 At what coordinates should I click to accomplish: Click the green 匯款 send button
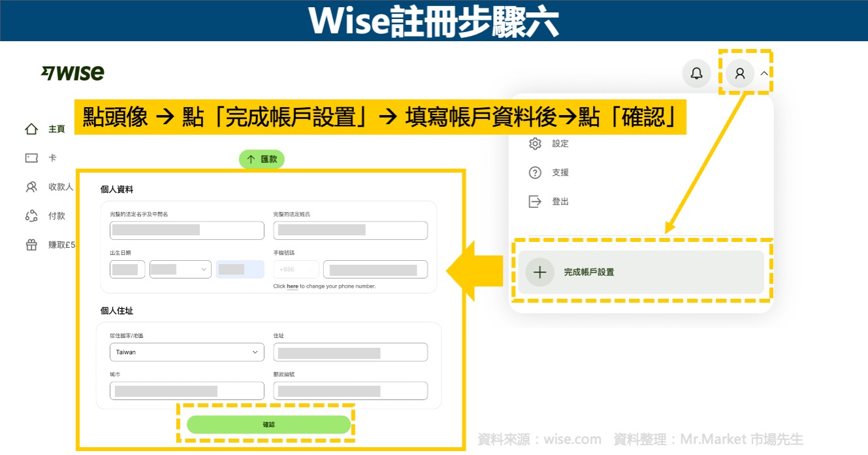point(261,159)
